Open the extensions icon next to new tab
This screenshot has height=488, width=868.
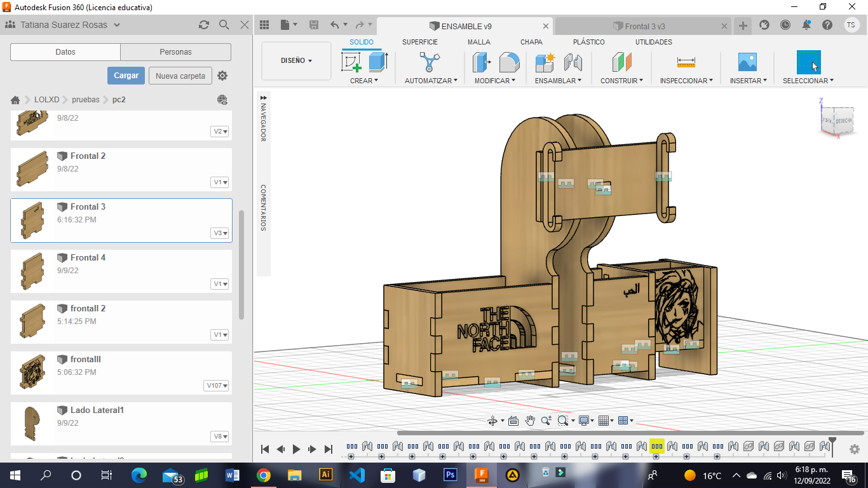tap(764, 25)
